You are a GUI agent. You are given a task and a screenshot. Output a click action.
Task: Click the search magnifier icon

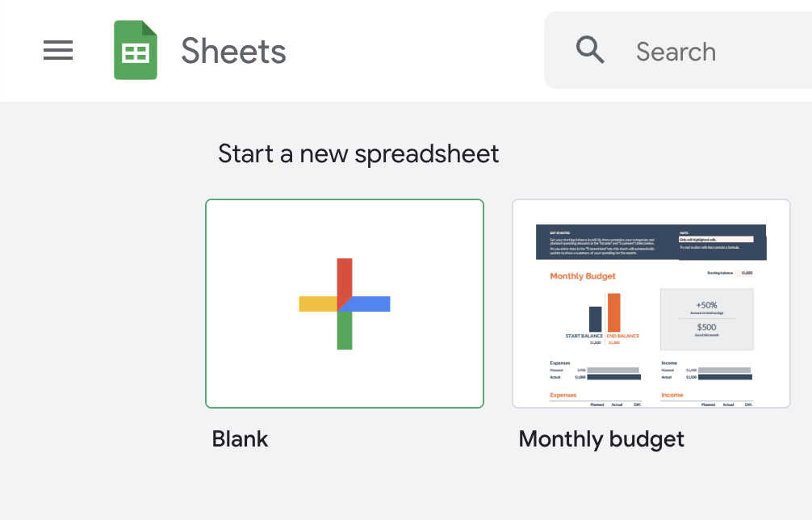[x=590, y=50]
